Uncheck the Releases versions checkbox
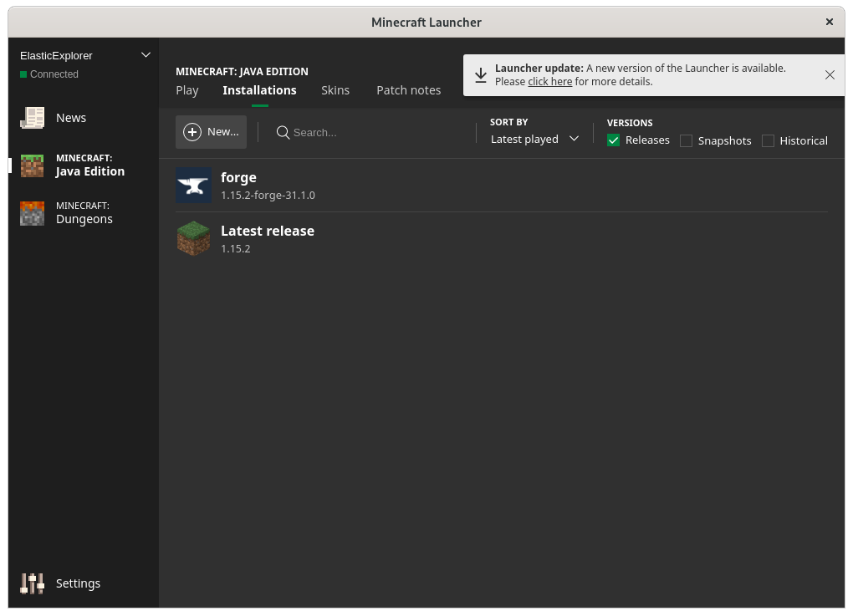Image resolution: width=853 pixels, height=616 pixels. tap(613, 140)
